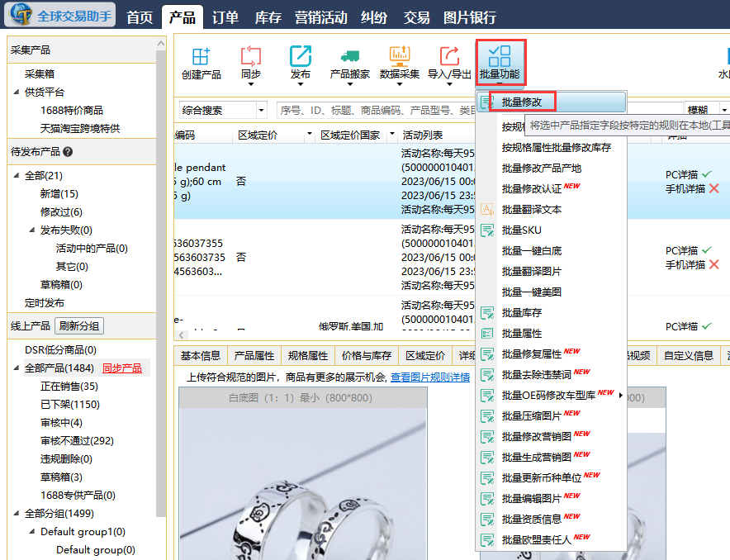Image resolution: width=730 pixels, height=560 pixels.
Task: Click the 全球交易助手 logo icon
Action: coord(21,13)
